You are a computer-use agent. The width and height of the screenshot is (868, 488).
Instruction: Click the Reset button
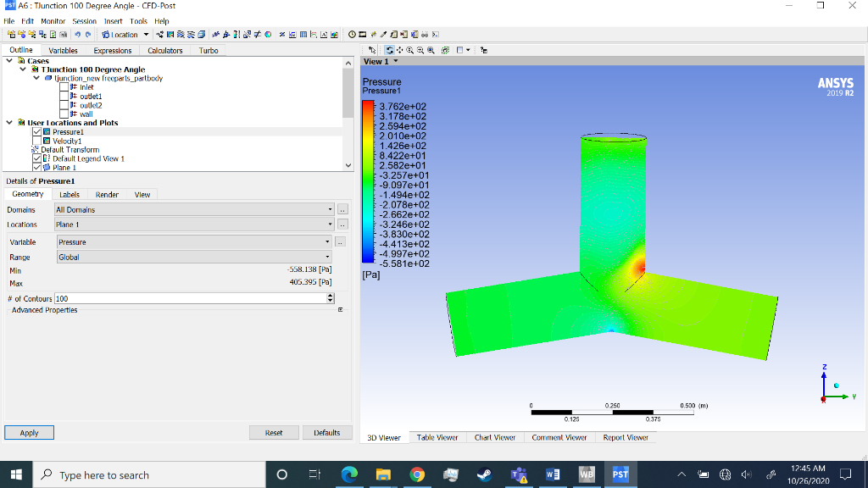pos(274,433)
